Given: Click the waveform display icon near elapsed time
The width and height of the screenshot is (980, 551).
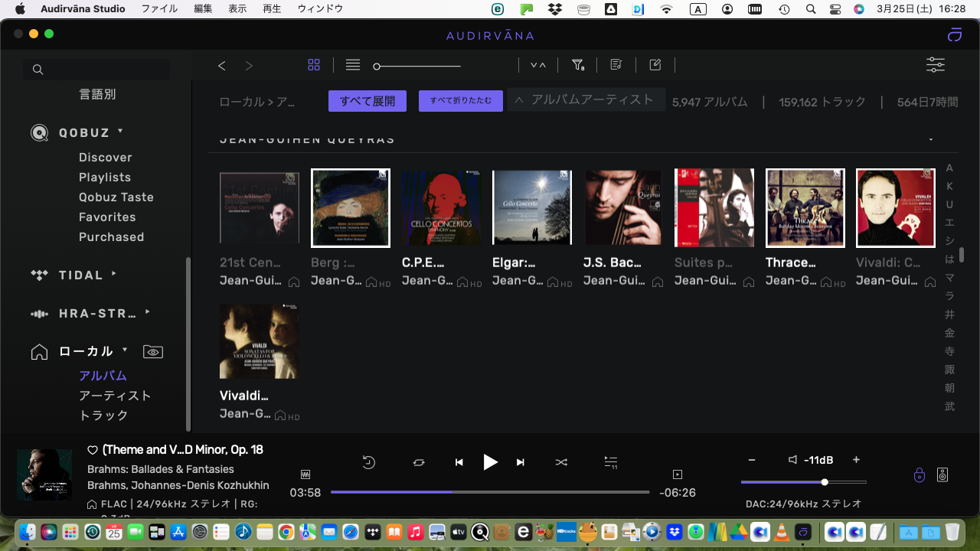Looking at the screenshot, I should 305,474.
